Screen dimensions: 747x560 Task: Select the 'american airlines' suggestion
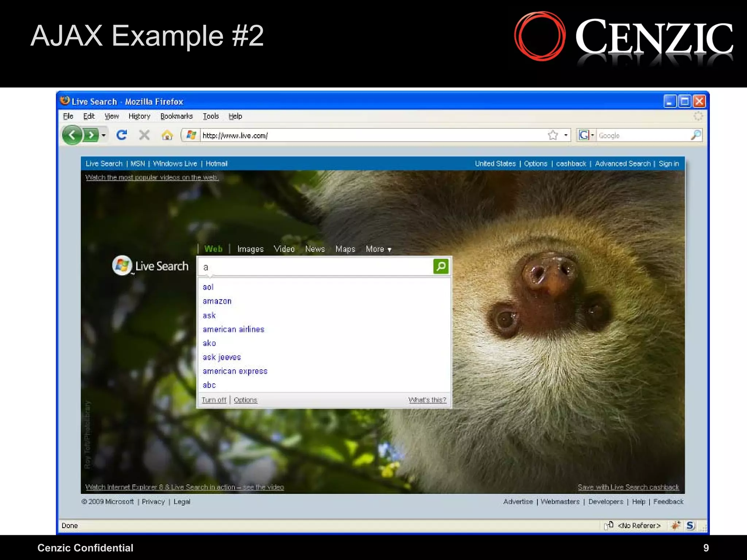click(x=233, y=329)
